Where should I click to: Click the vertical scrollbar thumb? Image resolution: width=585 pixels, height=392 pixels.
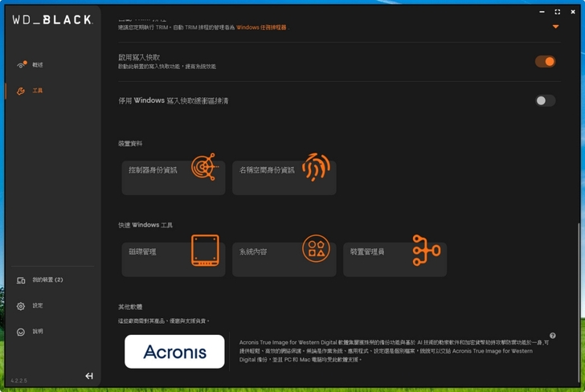click(579, 302)
